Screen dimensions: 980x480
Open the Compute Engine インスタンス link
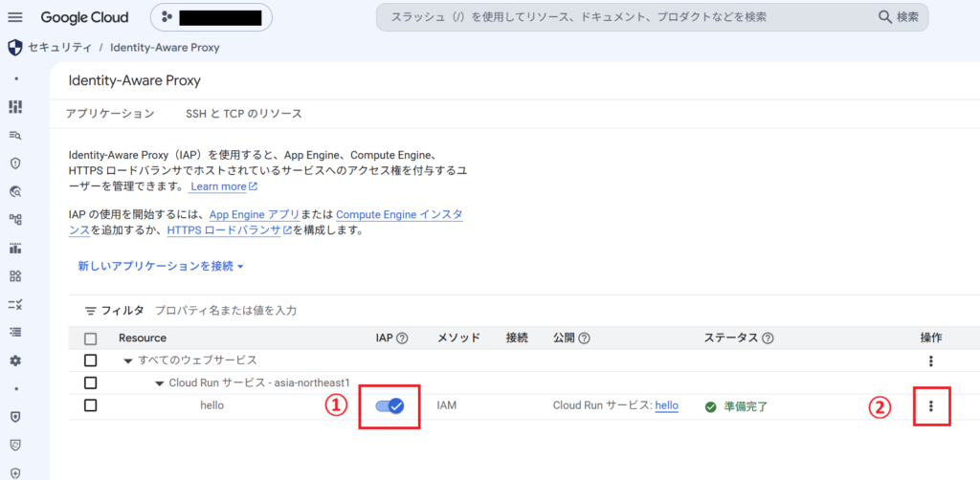tap(399, 215)
